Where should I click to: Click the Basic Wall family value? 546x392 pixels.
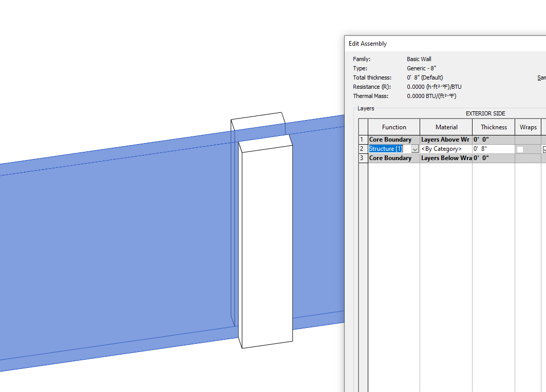pyautogui.click(x=419, y=59)
